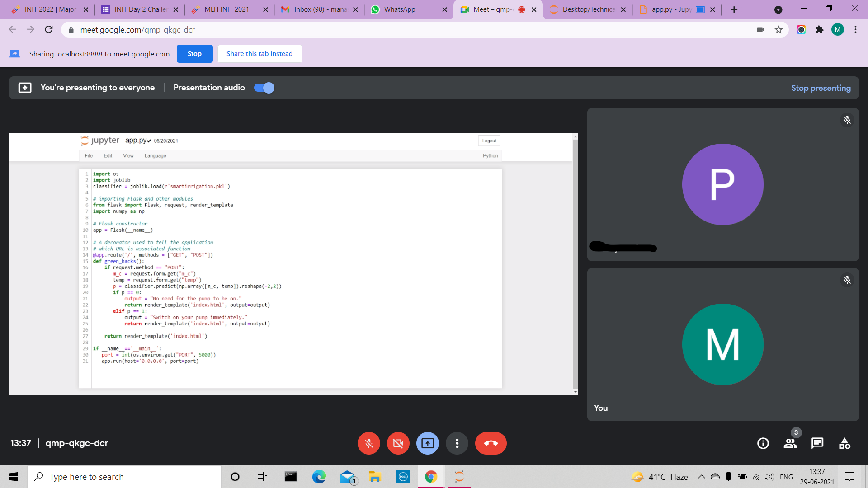Image resolution: width=868 pixels, height=488 pixels.
Task: Show hidden system tray icons chevron
Action: (701, 477)
